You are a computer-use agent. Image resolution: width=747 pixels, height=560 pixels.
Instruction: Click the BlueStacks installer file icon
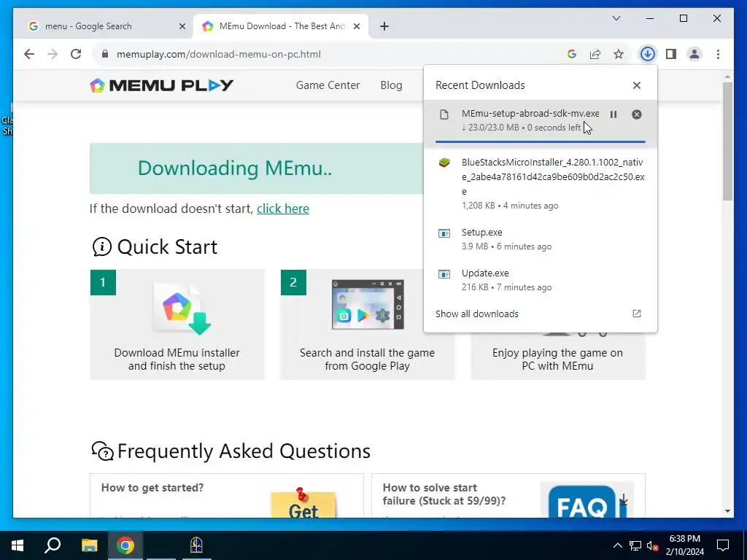click(x=444, y=163)
